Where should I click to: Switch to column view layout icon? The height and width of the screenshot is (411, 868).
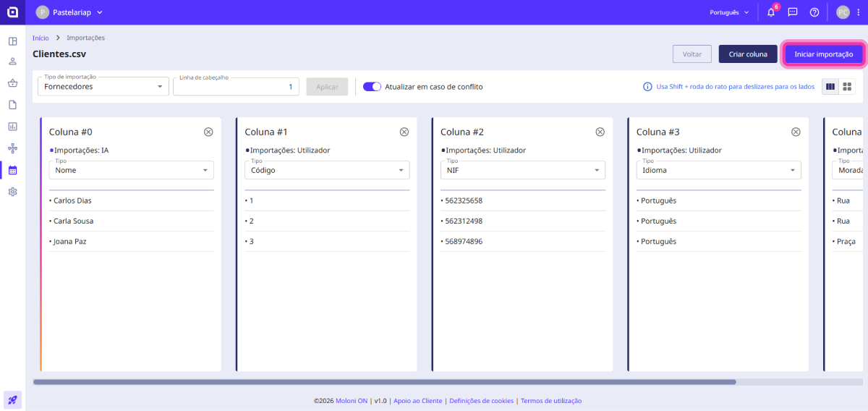(x=830, y=87)
